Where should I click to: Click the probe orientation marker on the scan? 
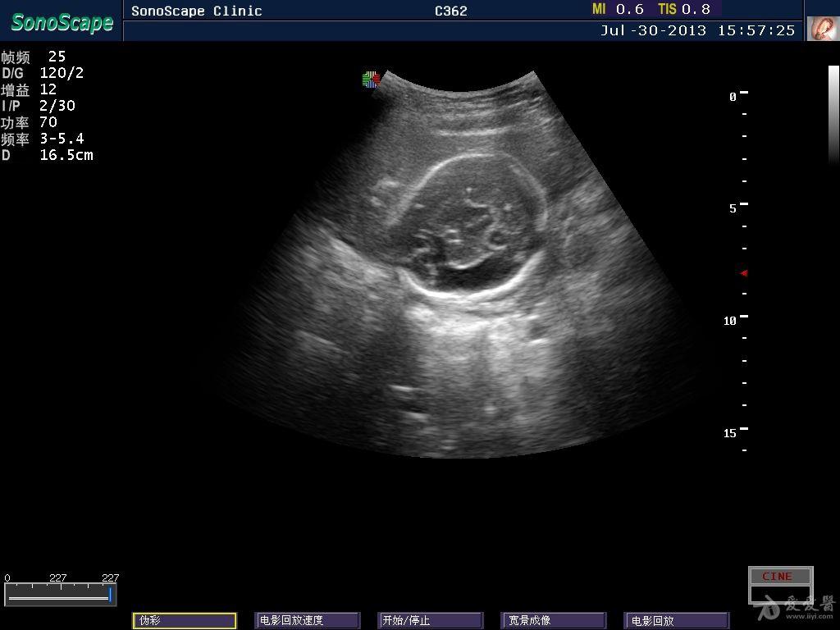point(372,80)
